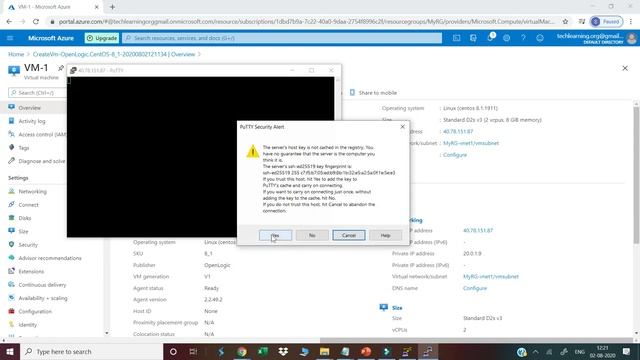Open PuTTY window system menu icon
The image size is (640, 360).
73,70
